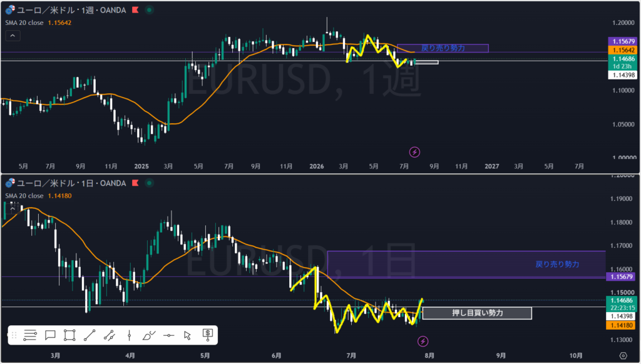The width and height of the screenshot is (641, 364).
Task: Select the trend line tool
Action: tap(89, 335)
